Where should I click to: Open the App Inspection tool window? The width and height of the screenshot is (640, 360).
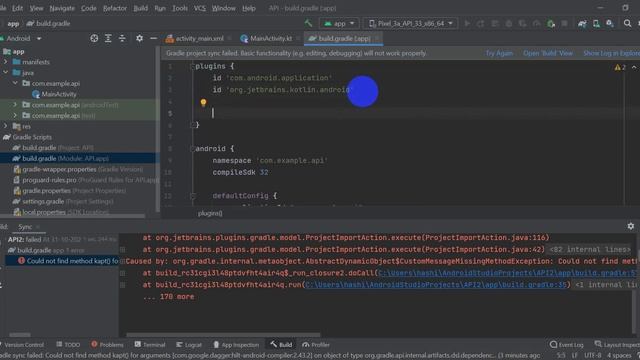coord(236,345)
